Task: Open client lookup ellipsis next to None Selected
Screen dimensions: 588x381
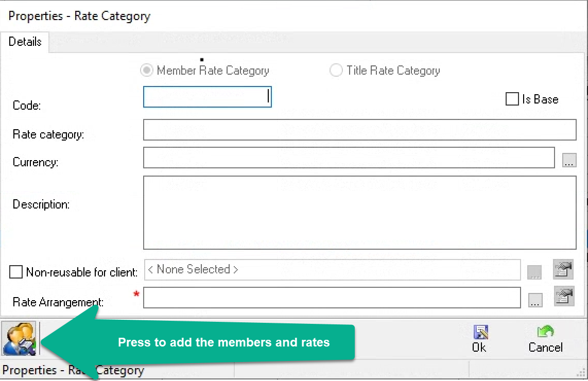Action: (534, 272)
